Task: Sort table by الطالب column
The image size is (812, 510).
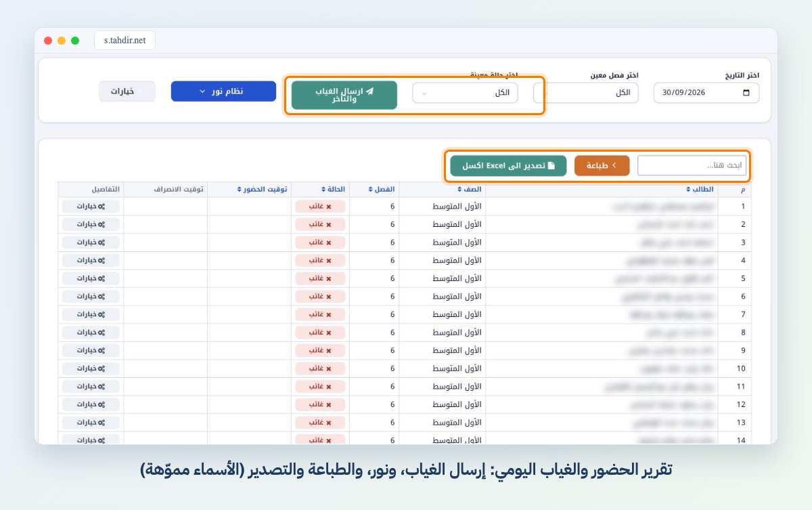Action: (x=700, y=190)
